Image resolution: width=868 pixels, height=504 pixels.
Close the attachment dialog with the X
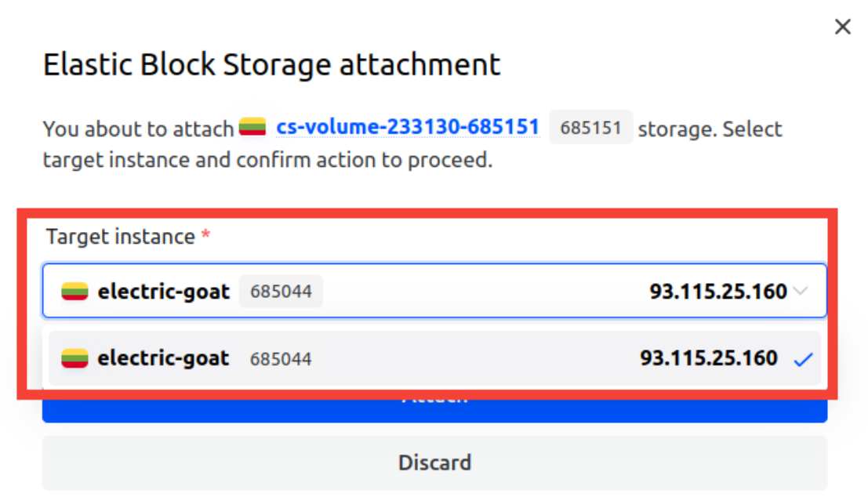(x=843, y=27)
